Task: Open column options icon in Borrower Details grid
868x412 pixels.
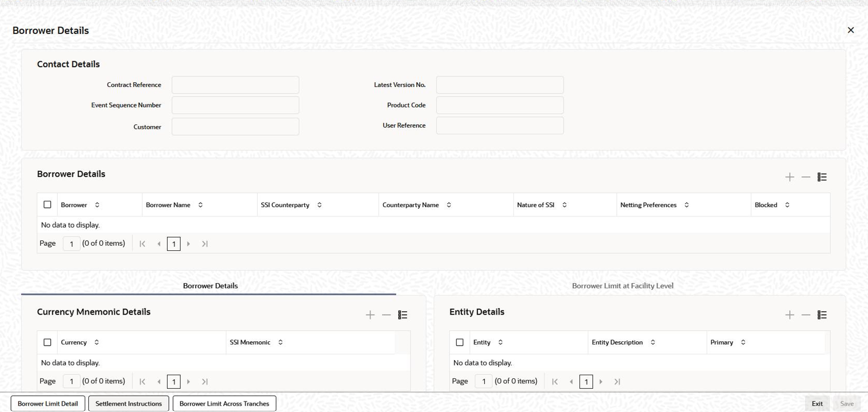Action: point(822,177)
